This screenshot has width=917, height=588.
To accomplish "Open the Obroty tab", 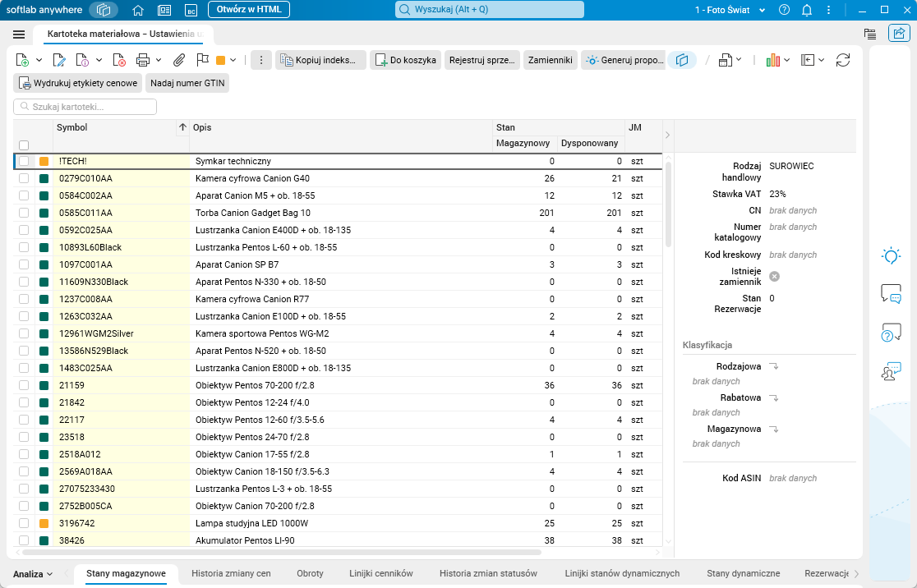I will [310, 573].
